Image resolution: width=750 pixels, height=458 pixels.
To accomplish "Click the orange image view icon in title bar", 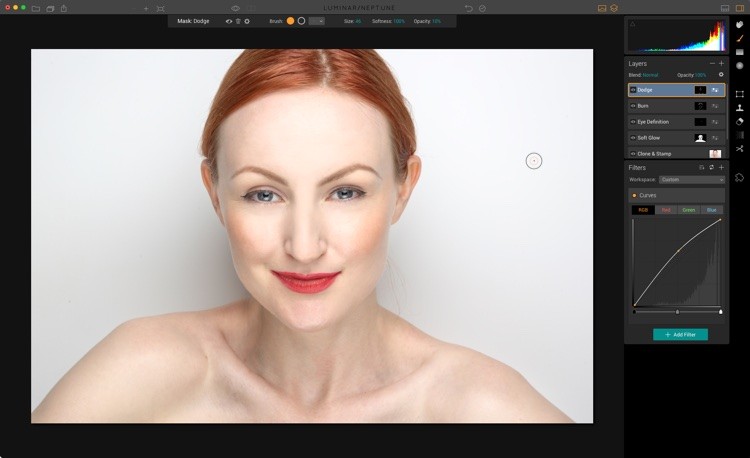I will pos(602,8).
